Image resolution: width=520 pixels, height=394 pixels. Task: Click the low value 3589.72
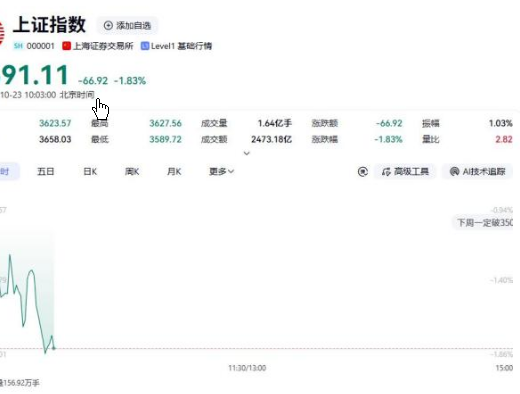point(165,139)
